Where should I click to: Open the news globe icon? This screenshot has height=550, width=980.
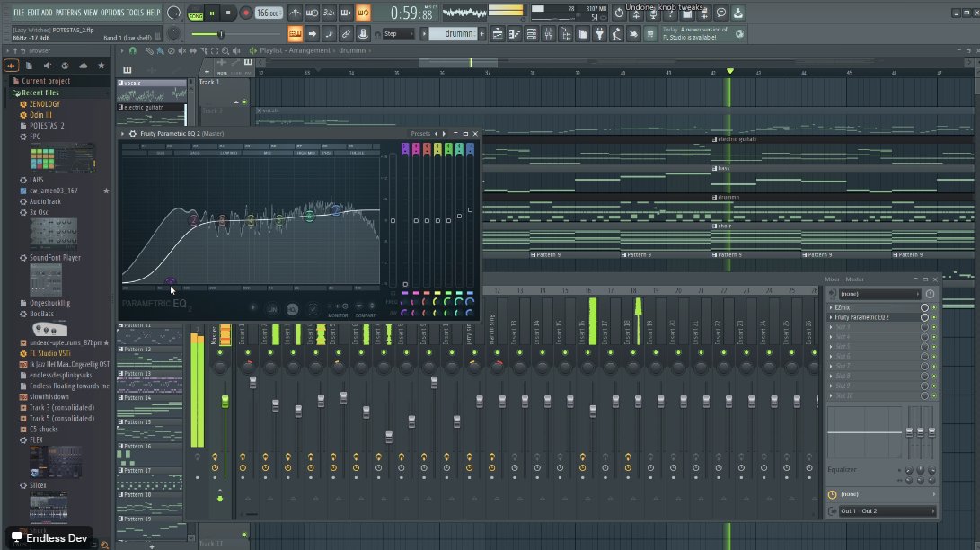tap(739, 34)
